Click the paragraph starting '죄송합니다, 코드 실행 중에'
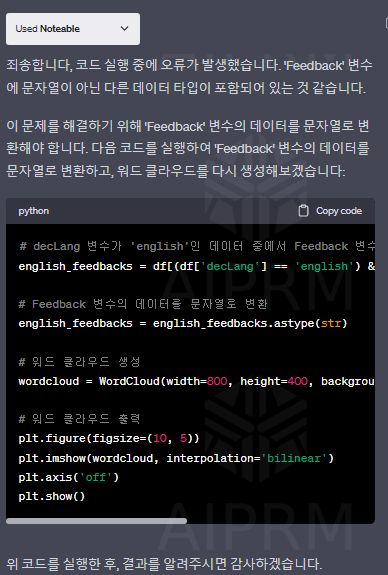Screen dimensions: 388x575 [x=189, y=77]
